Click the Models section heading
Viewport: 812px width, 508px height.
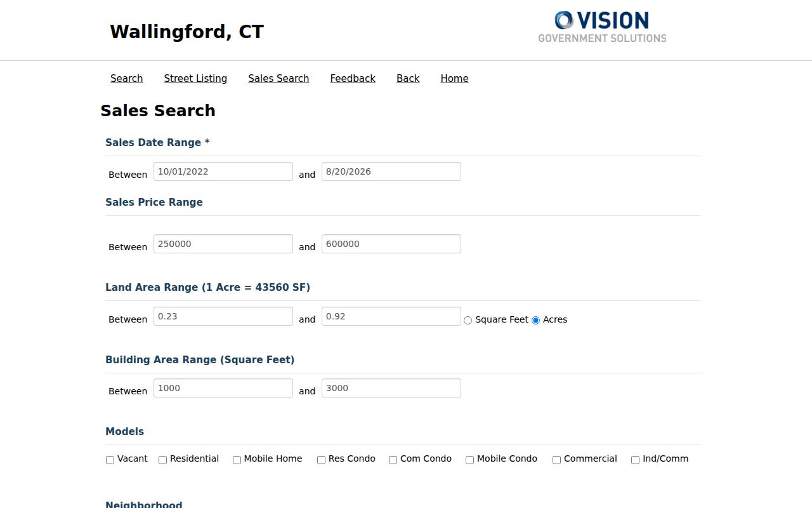[124, 432]
